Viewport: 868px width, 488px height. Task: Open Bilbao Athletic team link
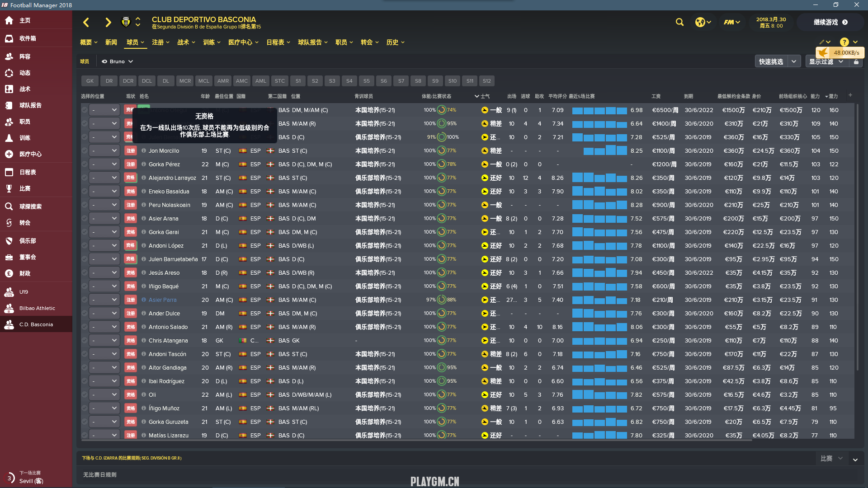(37, 308)
